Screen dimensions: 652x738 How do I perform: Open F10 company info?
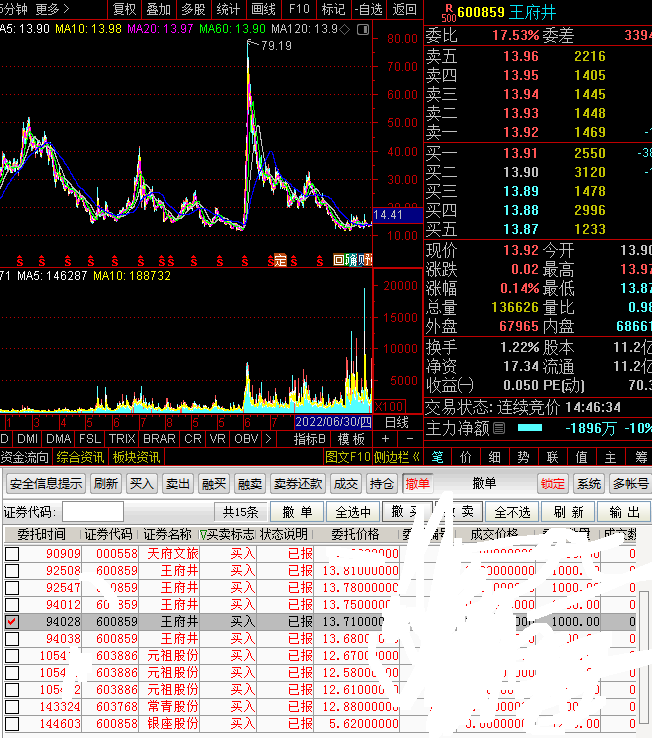[299, 9]
